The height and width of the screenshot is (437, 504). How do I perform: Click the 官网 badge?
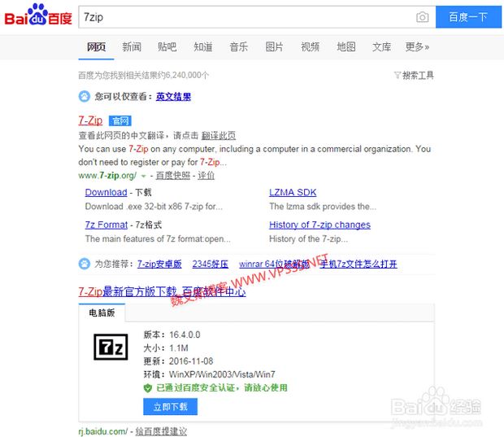(119, 120)
